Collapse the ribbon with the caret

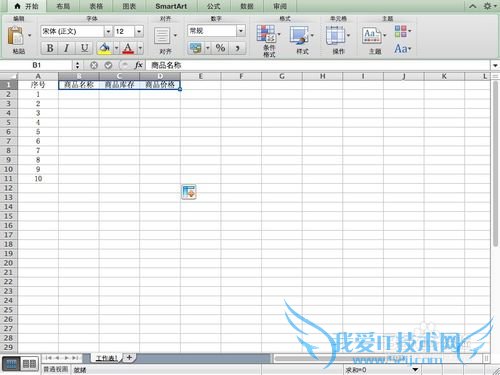tap(473, 6)
